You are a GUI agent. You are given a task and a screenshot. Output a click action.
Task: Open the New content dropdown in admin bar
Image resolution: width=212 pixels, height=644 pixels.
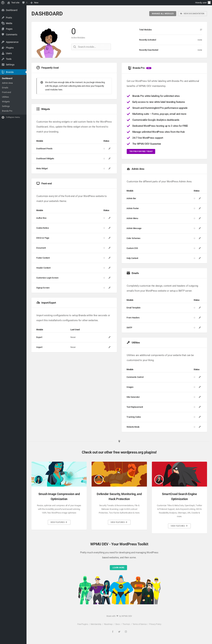tap(34, 2)
